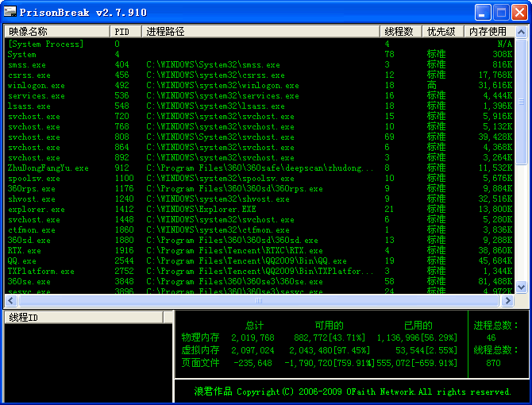This screenshot has height=405, width=532.
Task: Sort by 优先级 column header
Action: [443, 32]
